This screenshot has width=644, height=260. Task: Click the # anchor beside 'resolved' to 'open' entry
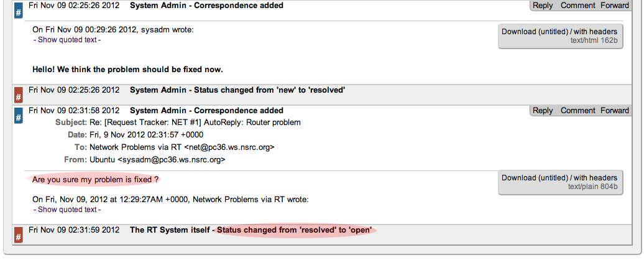pyautogui.click(x=18, y=236)
